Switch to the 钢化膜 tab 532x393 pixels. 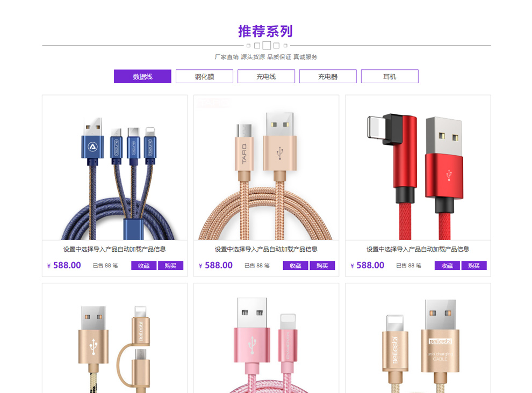click(204, 76)
